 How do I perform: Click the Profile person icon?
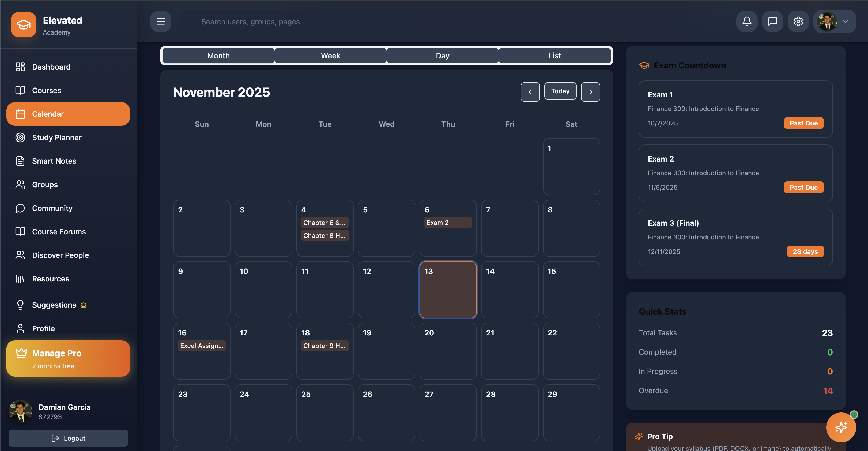[x=20, y=328]
